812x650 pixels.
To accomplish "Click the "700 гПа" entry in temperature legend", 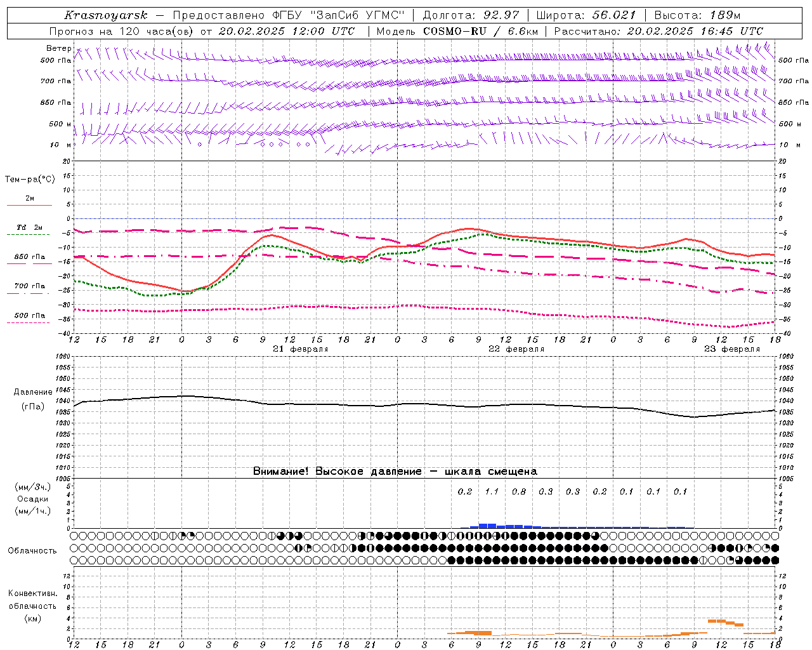I will [x=30, y=286].
